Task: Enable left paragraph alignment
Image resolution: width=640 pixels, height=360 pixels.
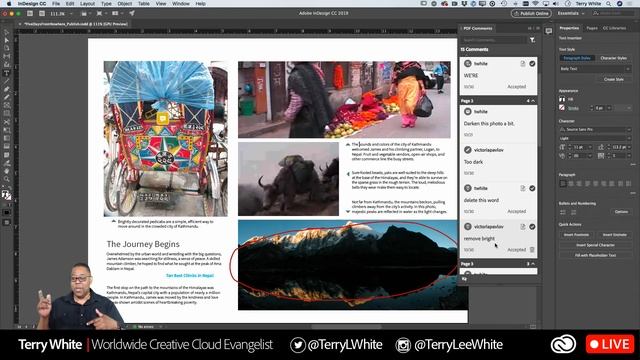Action: 563,184
